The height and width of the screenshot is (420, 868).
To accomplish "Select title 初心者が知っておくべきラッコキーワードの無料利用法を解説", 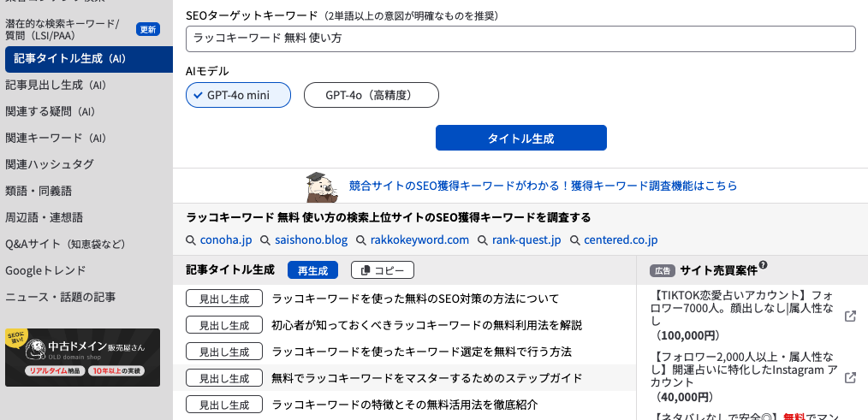I will tap(427, 325).
